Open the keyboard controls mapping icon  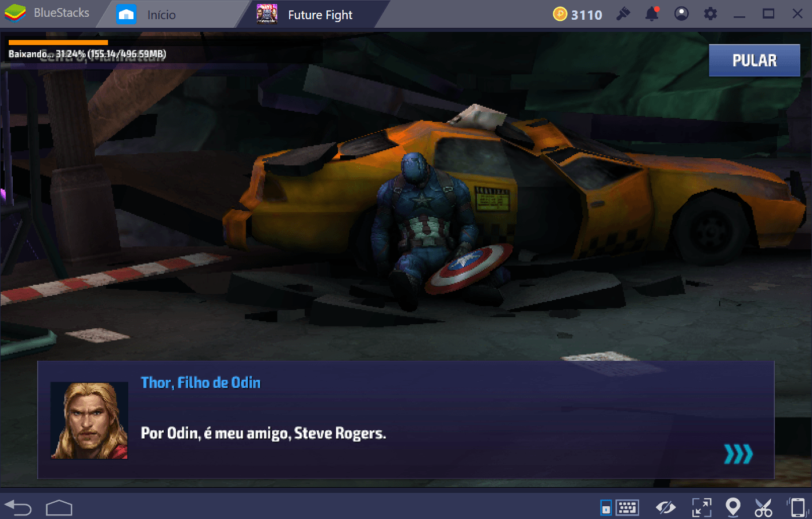(627, 507)
